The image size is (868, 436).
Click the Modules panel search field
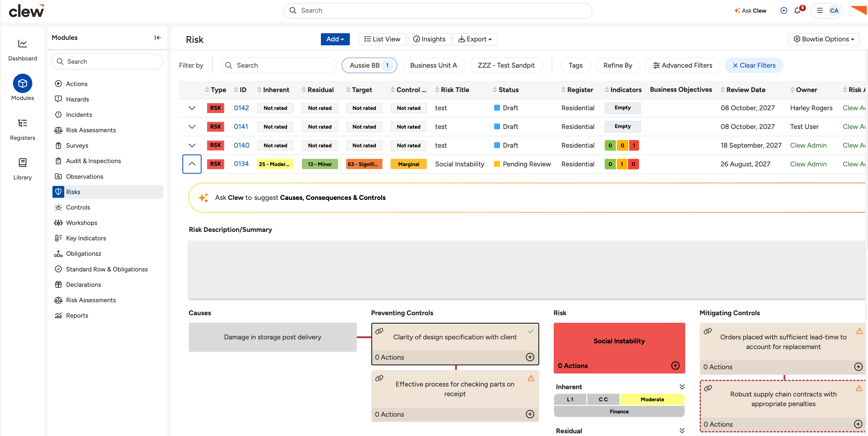[107, 61]
